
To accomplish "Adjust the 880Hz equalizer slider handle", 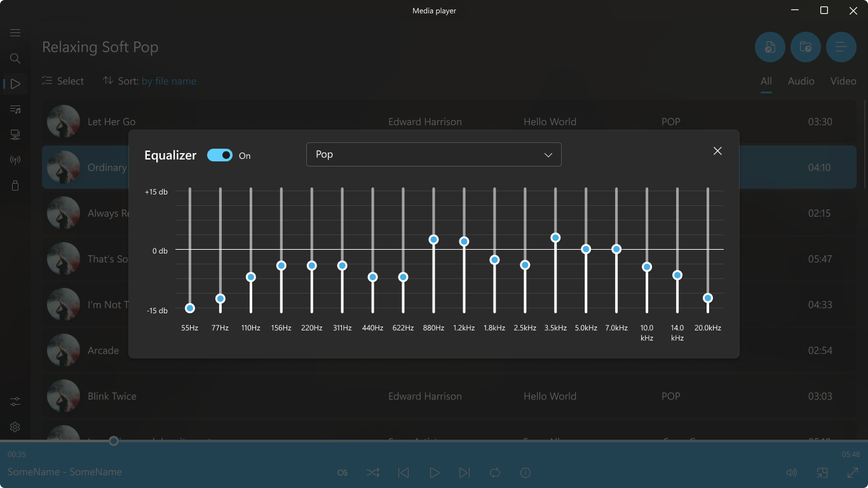I will [x=433, y=239].
